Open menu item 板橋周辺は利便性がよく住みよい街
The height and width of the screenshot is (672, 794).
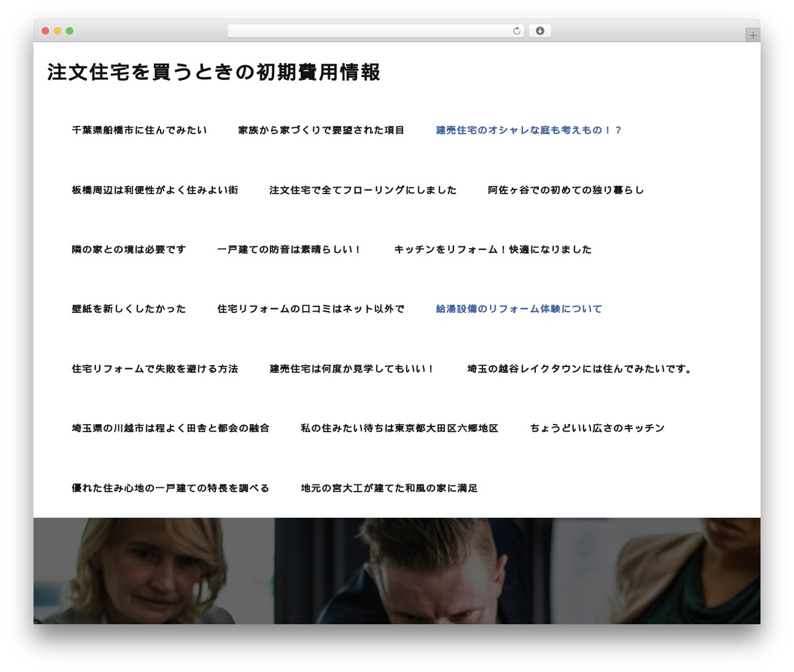155,190
